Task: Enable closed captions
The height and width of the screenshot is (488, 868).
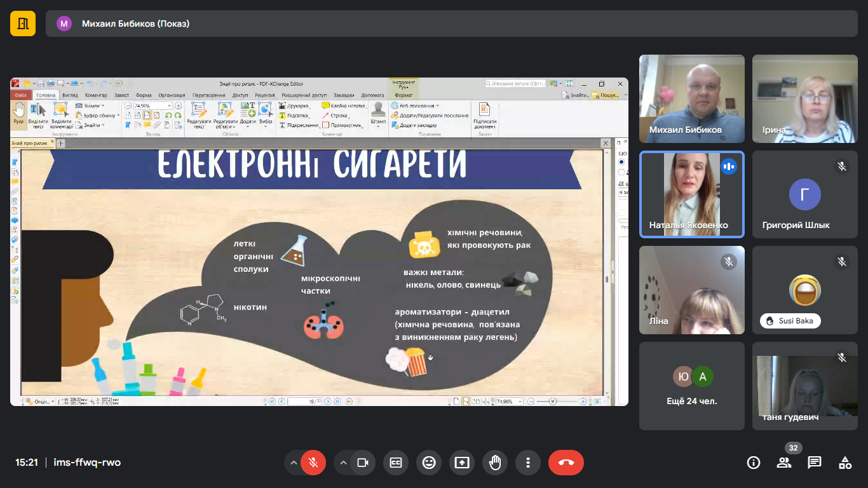Action: click(396, 463)
